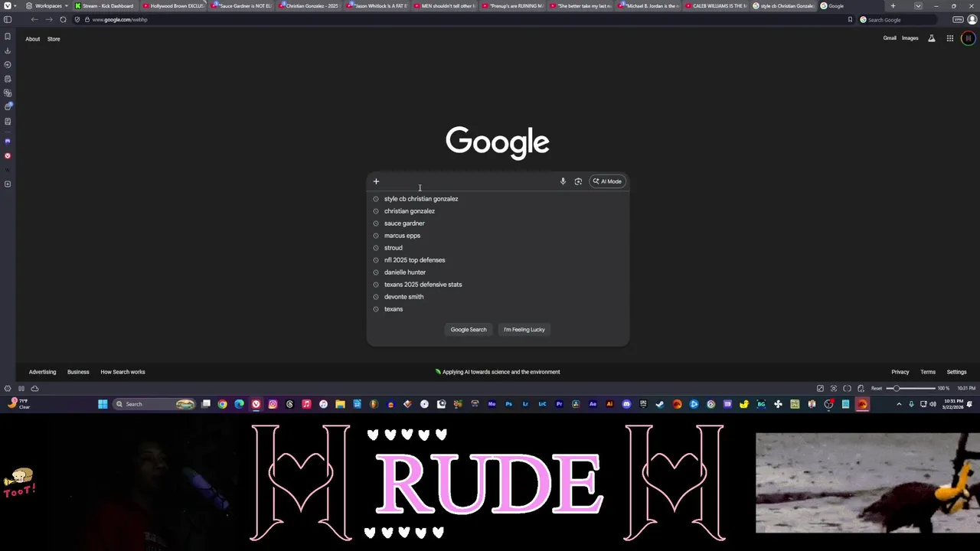Open the Images link
This screenshot has height=551, width=980.
pos(910,38)
